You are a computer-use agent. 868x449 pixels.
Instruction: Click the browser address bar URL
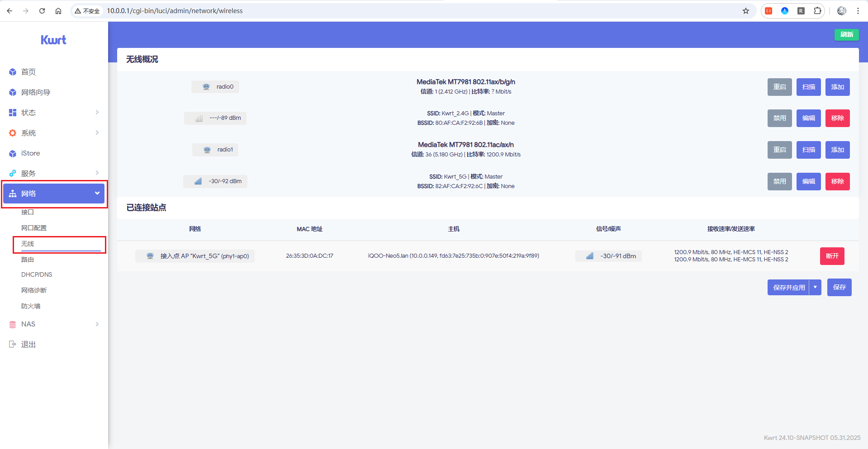click(x=175, y=11)
